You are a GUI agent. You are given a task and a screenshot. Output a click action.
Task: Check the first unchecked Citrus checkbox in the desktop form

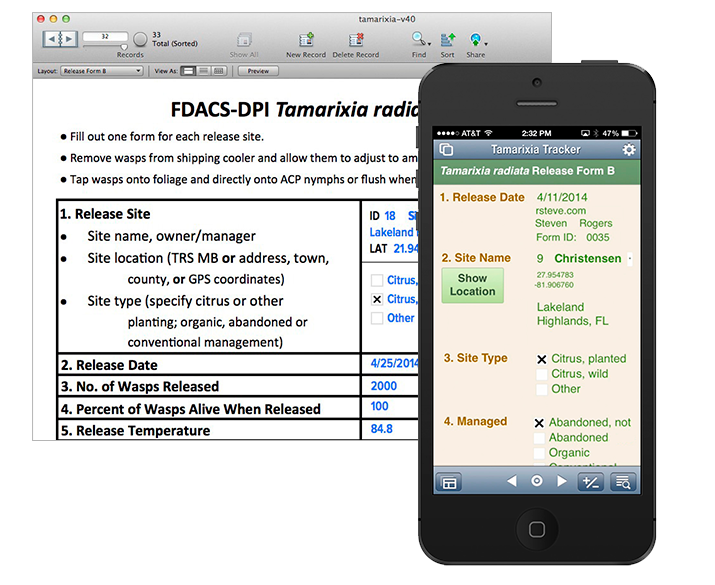coord(377,280)
